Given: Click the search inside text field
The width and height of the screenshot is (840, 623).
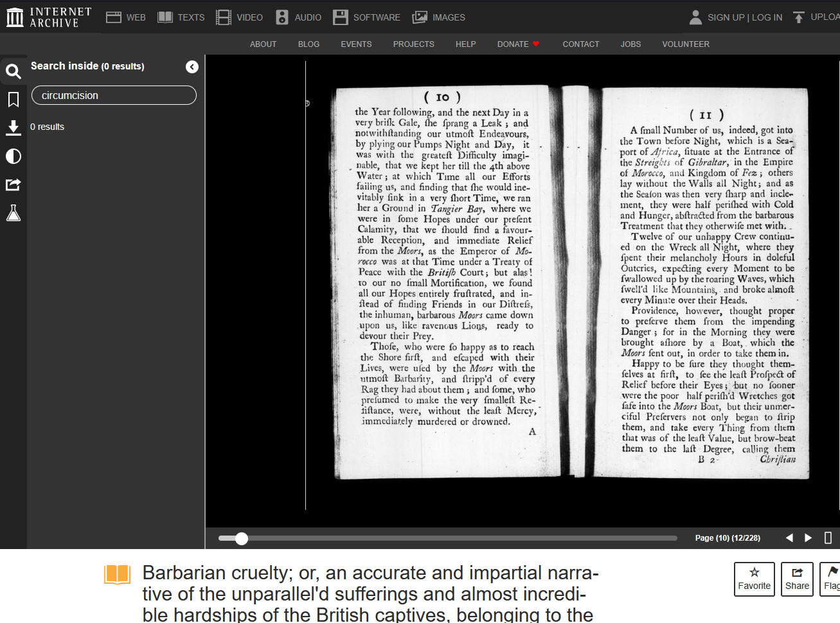Looking at the screenshot, I should pos(114,95).
